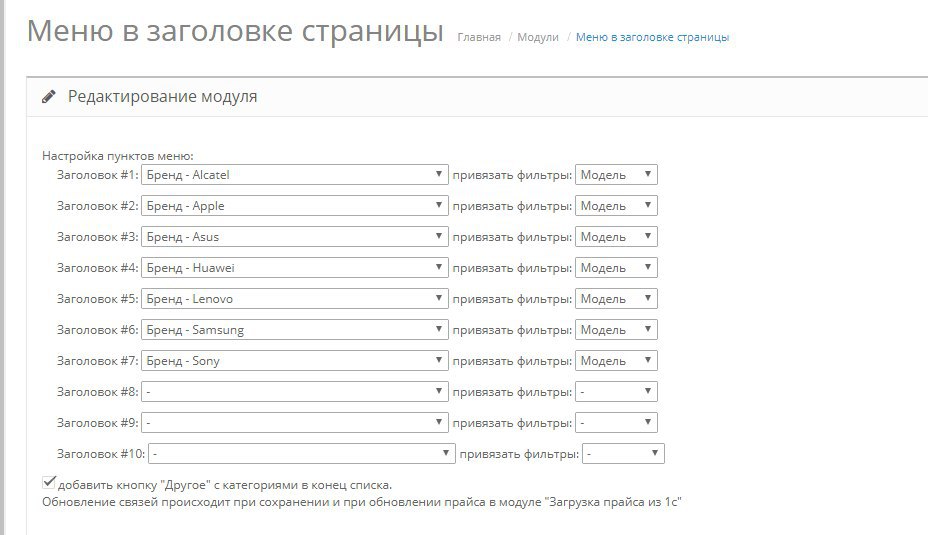Click the Редактирование модуля panel heading

162,96
